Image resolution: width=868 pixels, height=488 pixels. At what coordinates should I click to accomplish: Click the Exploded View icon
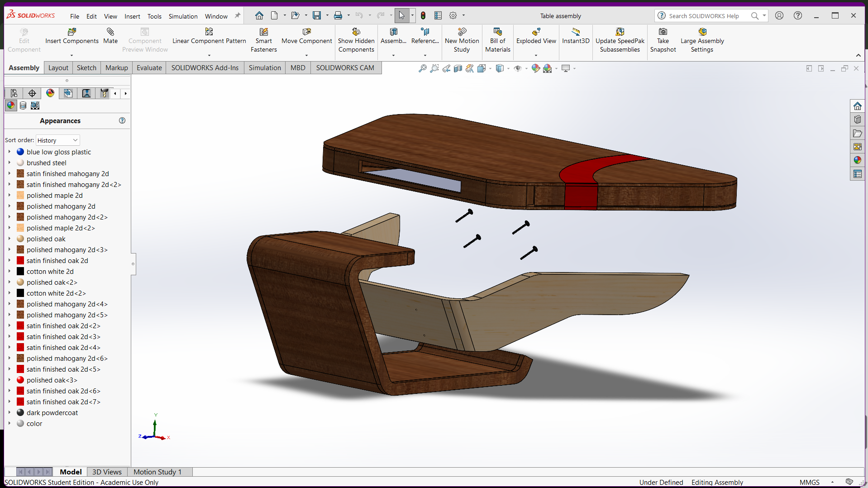536,32
